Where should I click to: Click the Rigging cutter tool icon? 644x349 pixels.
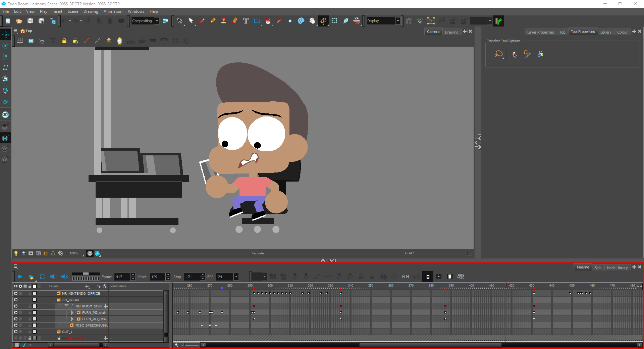coord(420,21)
